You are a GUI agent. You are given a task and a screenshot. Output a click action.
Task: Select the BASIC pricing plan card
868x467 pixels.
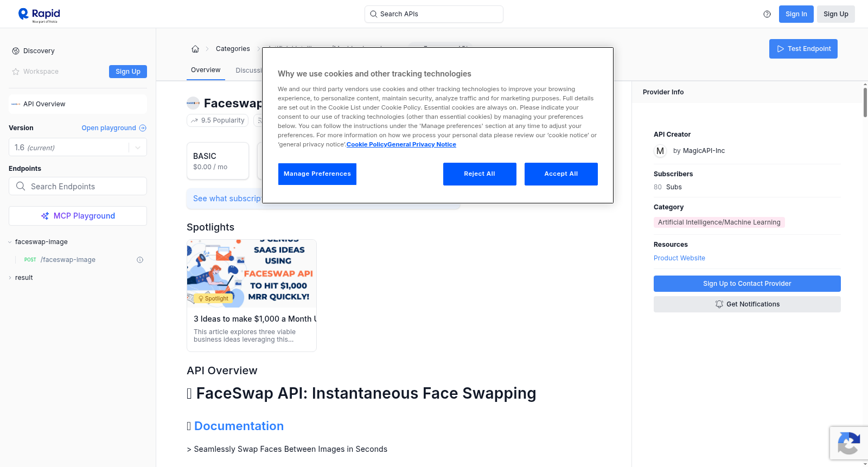click(x=218, y=161)
